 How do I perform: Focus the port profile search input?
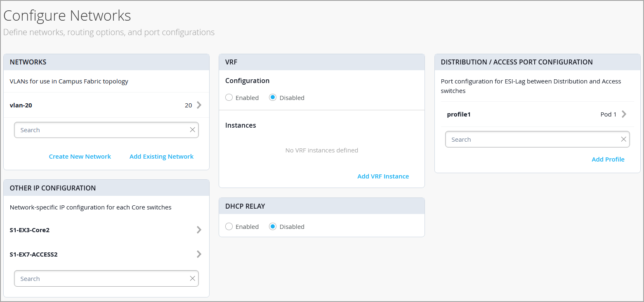pyautogui.click(x=538, y=139)
